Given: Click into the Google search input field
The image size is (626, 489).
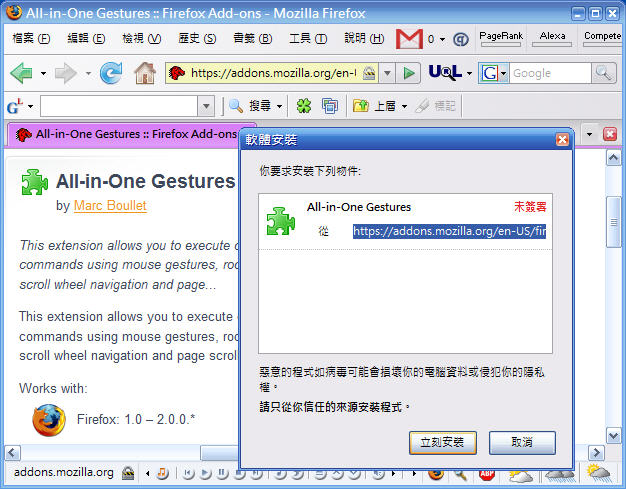Looking at the screenshot, I should [x=550, y=73].
